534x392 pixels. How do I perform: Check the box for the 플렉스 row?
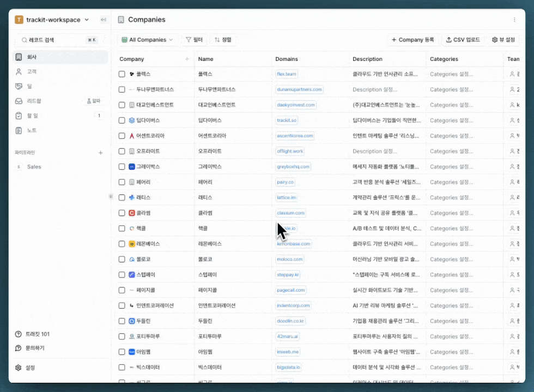click(122, 74)
